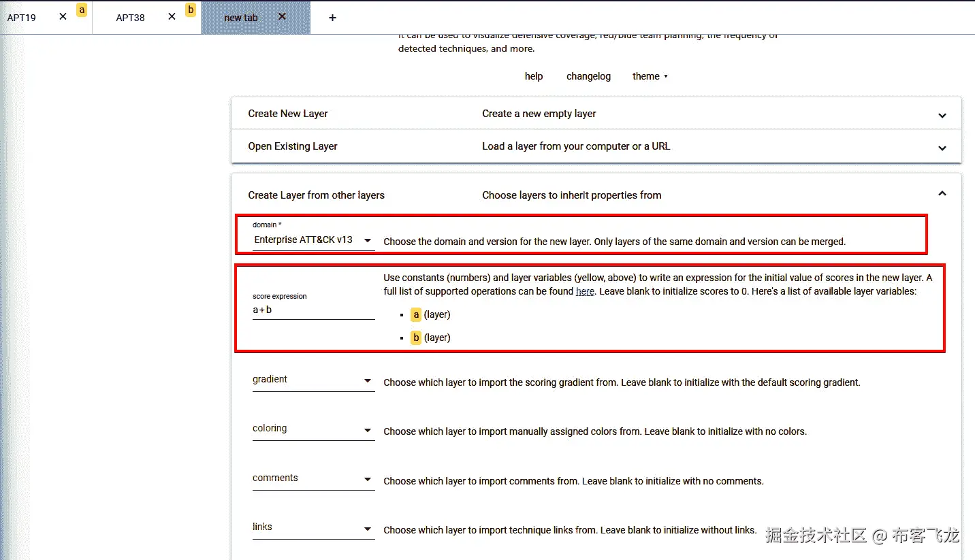Open the theme dropdown menu
The image size is (975, 560).
click(650, 76)
